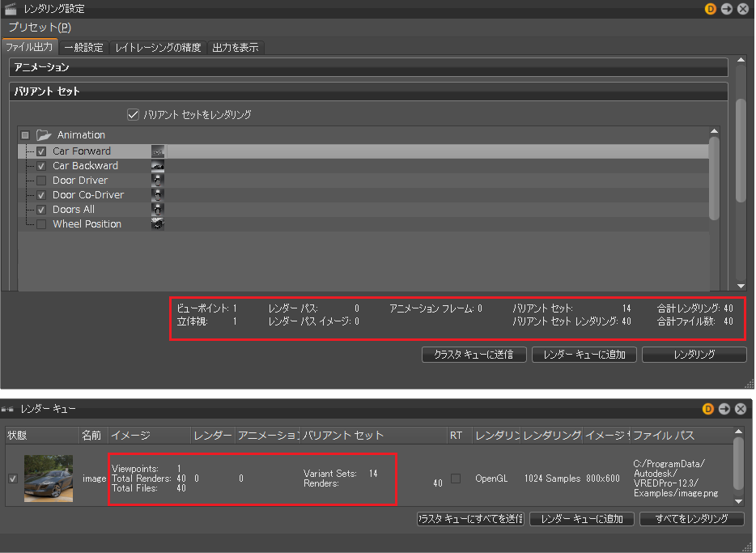Viewport: 756px width, 553px height.
Task: Uncheck the Door Co-Driver checkbox
Action: (41, 195)
